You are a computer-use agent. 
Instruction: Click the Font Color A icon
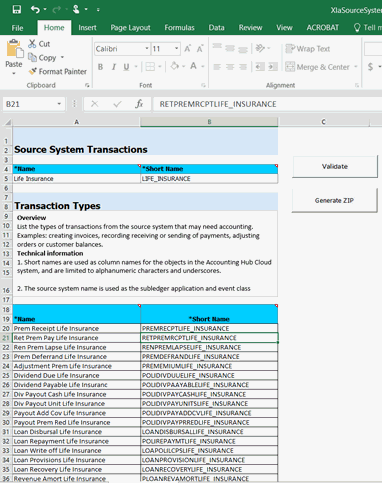tap(193, 66)
